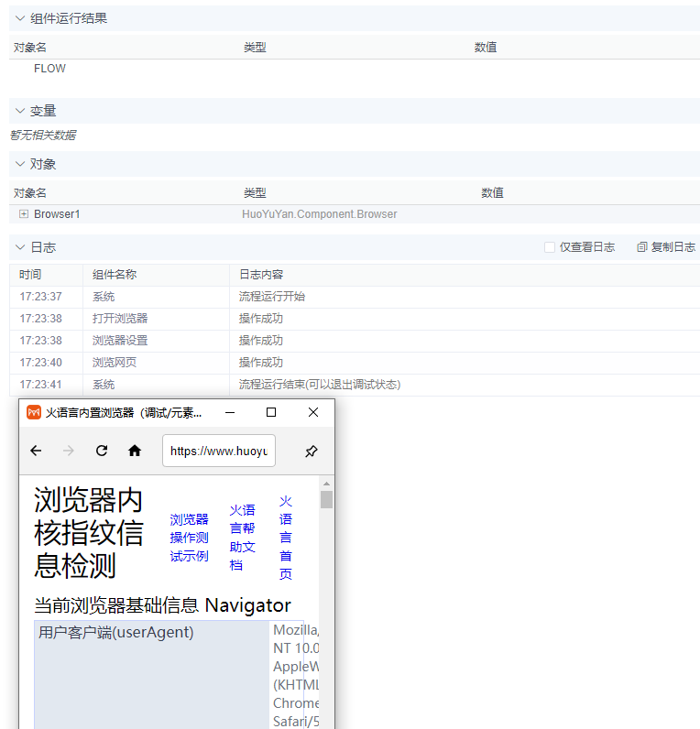Click the 流程运行结束 log message
Image resolution: width=700 pixels, height=729 pixels.
[320, 385]
